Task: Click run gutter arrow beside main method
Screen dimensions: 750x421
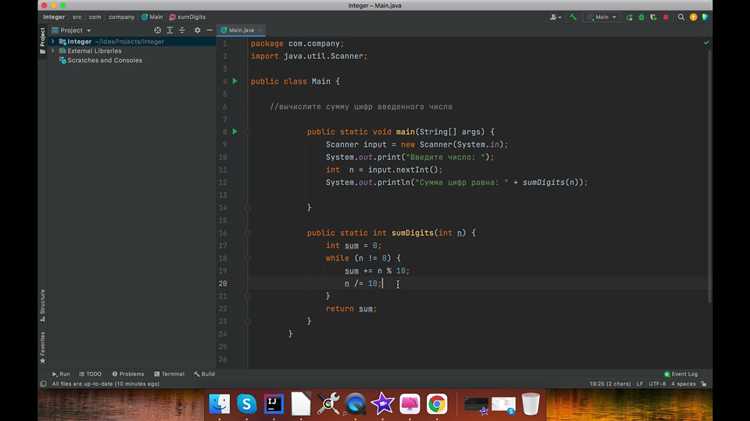Action: [x=235, y=132]
